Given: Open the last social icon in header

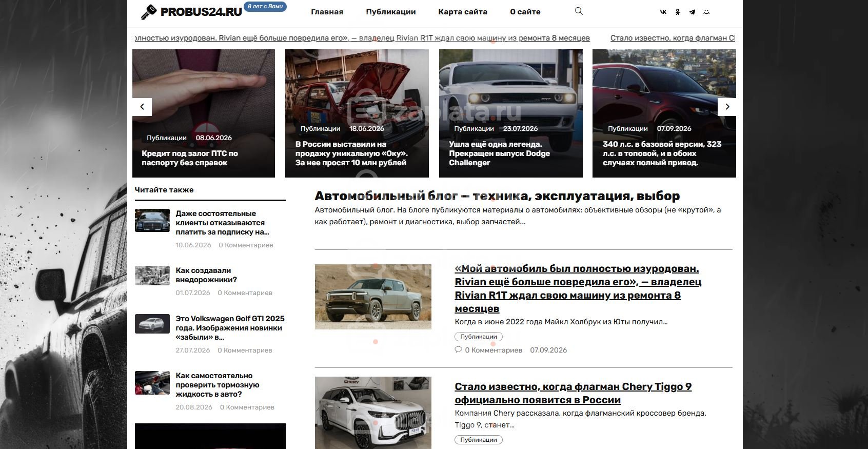Looking at the screenshot, I should tap(706, 12).
